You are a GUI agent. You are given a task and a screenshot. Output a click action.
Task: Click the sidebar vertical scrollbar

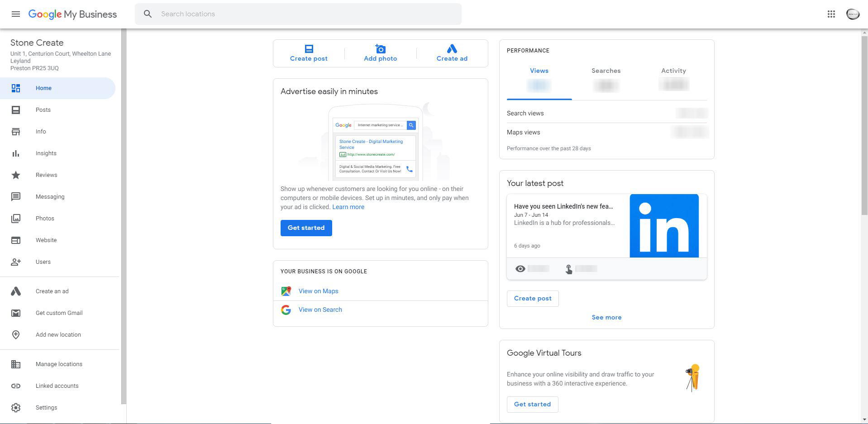tap(124, 217)
